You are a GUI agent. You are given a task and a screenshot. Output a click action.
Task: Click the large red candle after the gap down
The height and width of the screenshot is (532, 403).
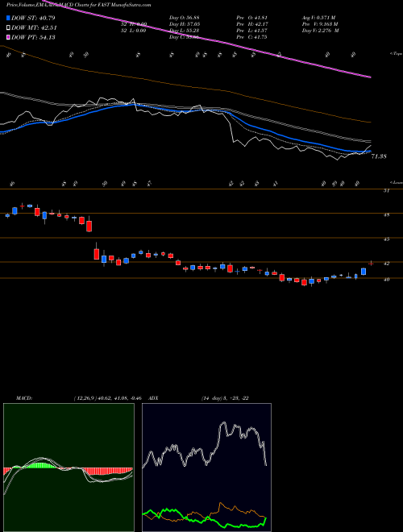click(x=97, y=253)
